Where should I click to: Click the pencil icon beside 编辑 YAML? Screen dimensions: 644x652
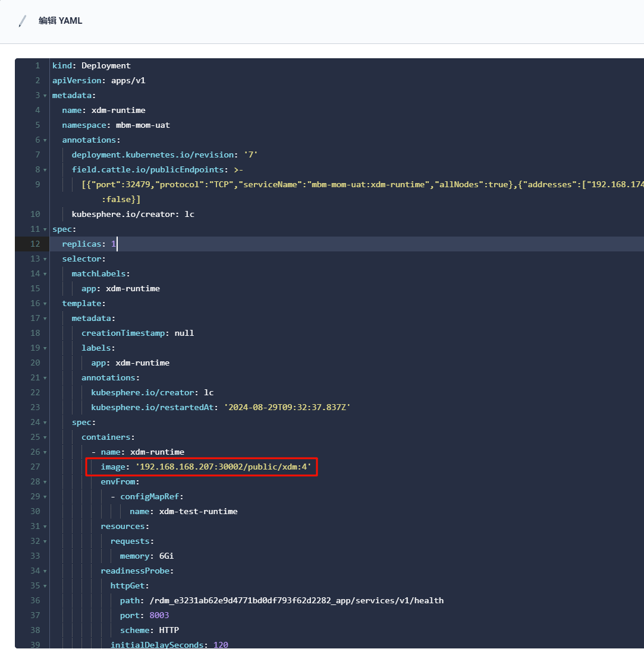pyautogui.click(x=23, y=21)
